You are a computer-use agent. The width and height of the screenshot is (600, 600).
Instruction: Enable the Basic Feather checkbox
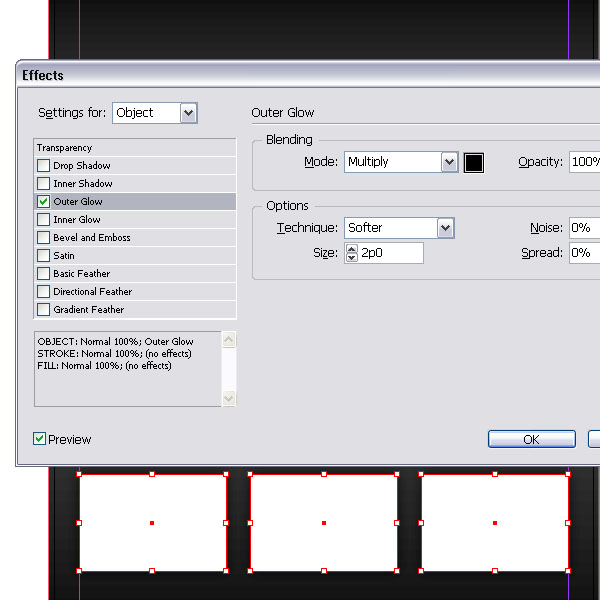(x=43, y=274)
